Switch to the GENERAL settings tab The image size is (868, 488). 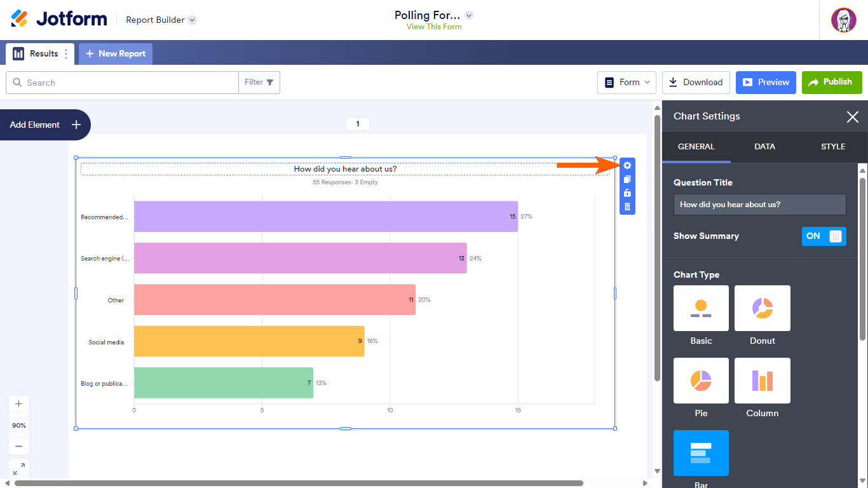696,147
